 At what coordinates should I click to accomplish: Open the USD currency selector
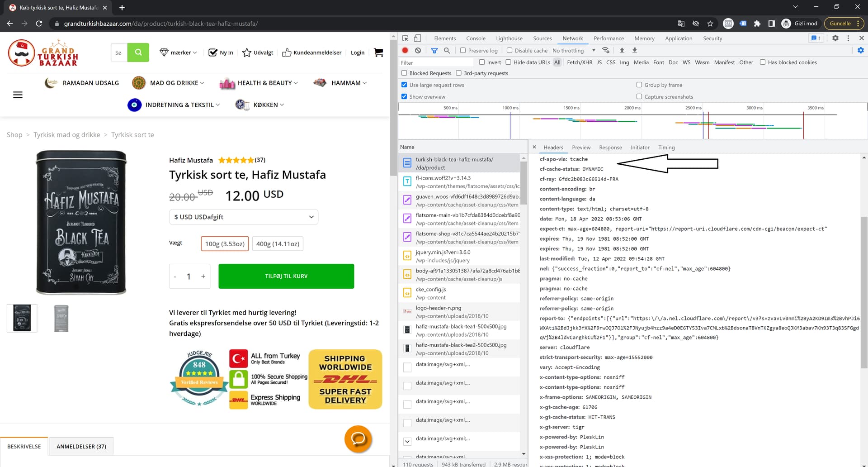pos(243,217)
